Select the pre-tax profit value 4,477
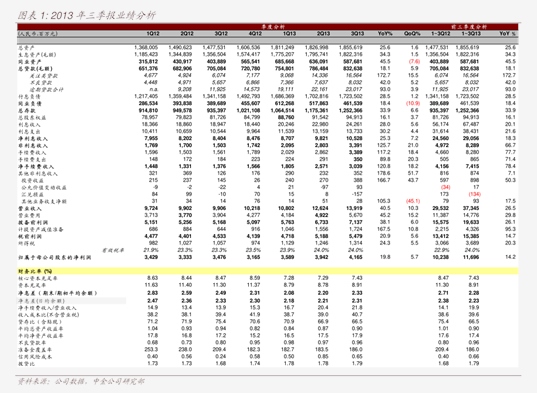537x393 pixels. click(x=151, y=236)
